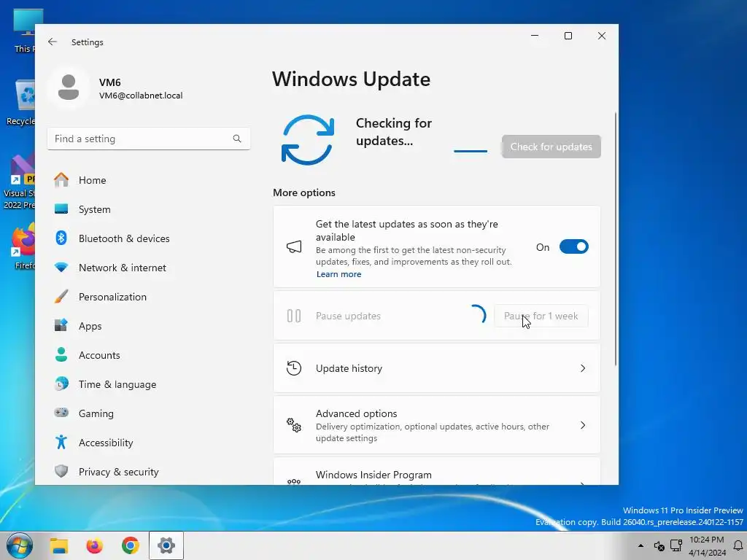
Task: Click the settings page vertical scrollbar
Action: pos(616,238)
